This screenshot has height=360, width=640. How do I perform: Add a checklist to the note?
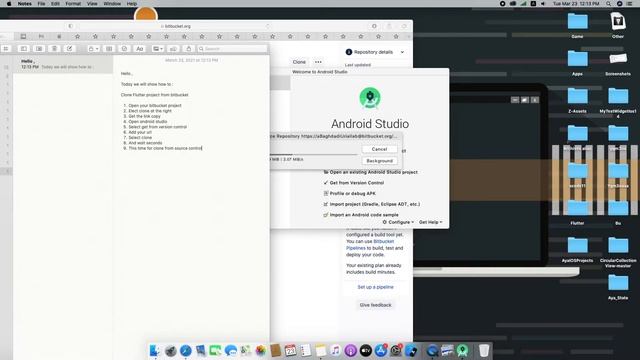[x=124, y=49]
